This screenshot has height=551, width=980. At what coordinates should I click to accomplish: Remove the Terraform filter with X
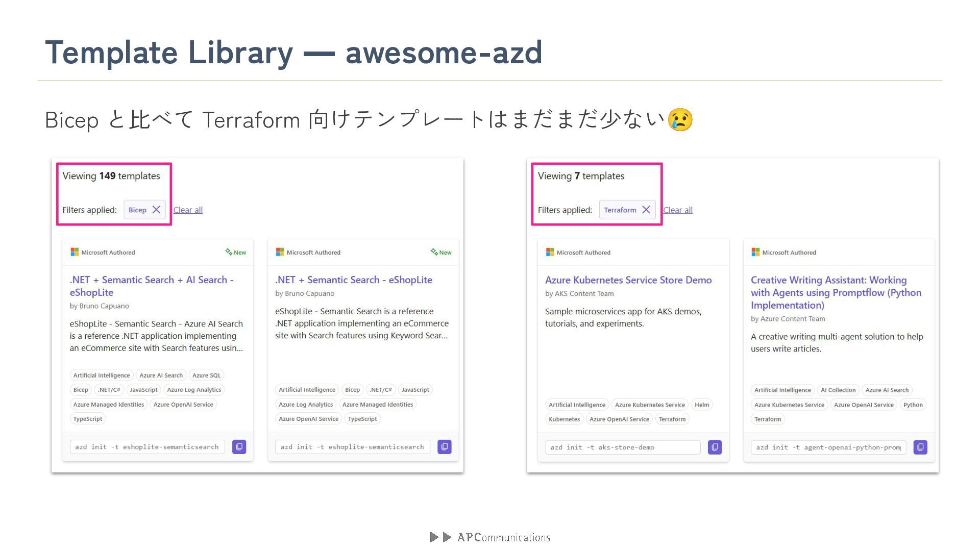tap(646, 210)
